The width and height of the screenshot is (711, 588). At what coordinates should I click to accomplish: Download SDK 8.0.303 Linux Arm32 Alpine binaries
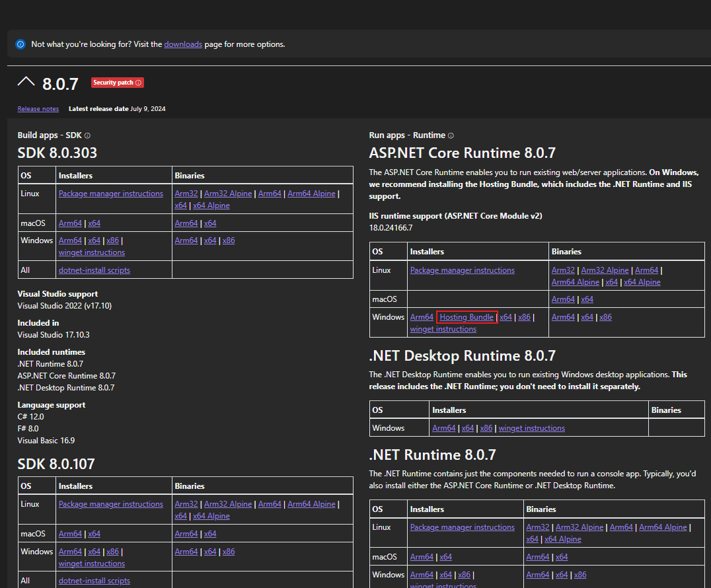pos(228,194)
